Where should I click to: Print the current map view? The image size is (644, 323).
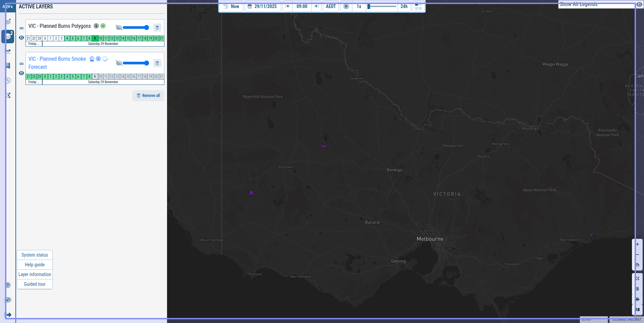pyautogui.click(x=637, y=299)
